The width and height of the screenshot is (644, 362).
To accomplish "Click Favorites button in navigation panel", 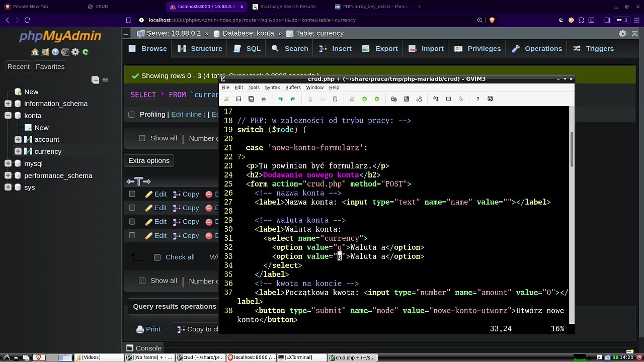I will coord(50,67).
